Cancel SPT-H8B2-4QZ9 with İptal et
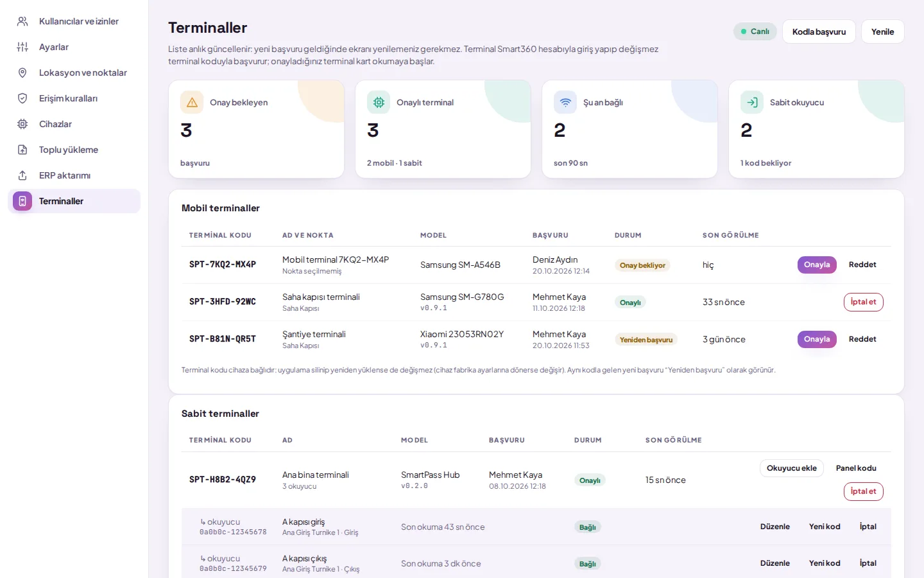Image resolution: width=924 pixels, height=578 pixels. click(x=864, y=491)
